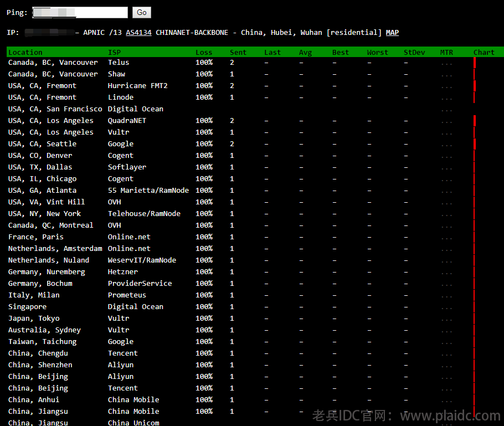Viewport: 504px width, 426px height.
Task: Open MTR dots for the Telus row
Action: coord(446,64)
